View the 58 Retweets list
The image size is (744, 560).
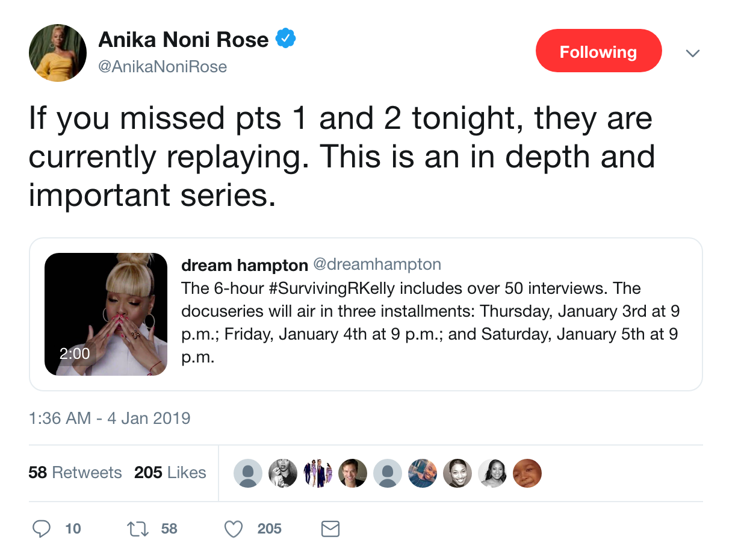pos(75,473)
